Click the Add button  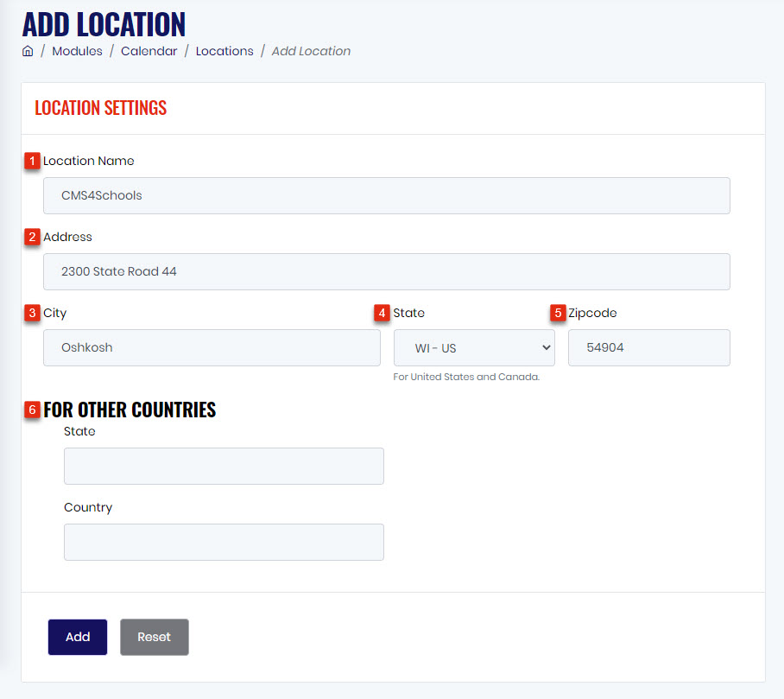point(78,637)
